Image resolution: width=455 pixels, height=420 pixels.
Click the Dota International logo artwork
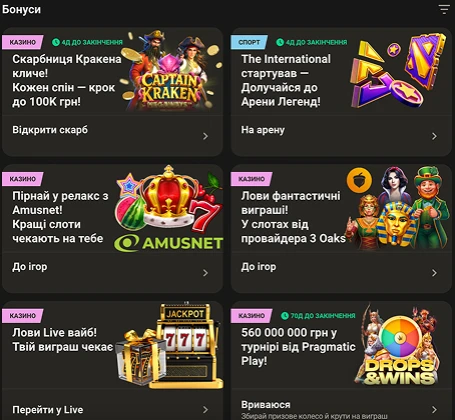398,71
